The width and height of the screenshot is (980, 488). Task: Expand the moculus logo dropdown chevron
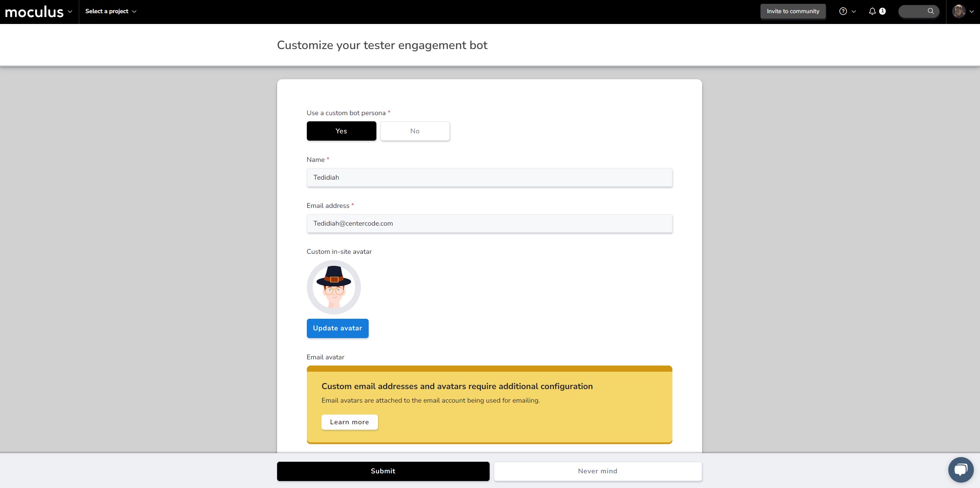coord(70,12)
